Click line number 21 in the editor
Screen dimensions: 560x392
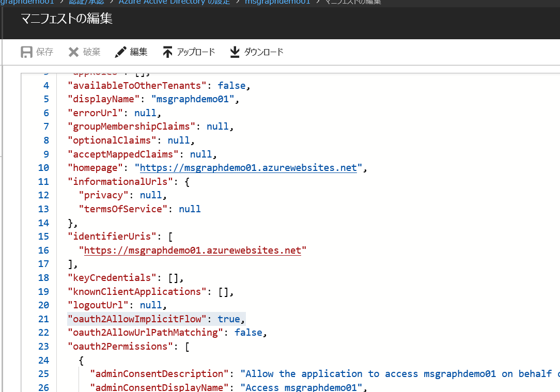[x=43, y=319]
